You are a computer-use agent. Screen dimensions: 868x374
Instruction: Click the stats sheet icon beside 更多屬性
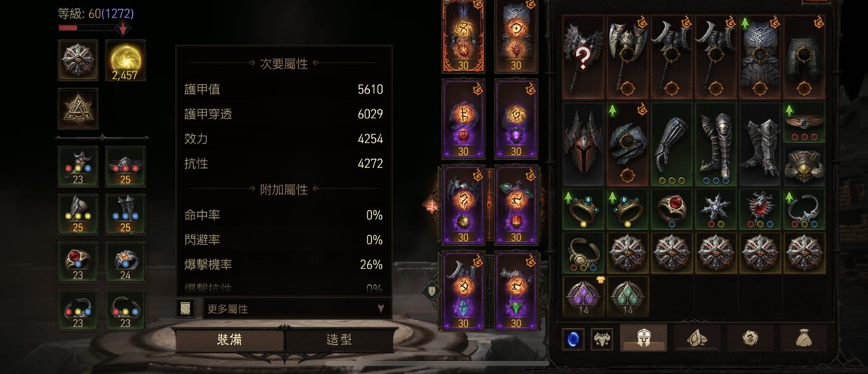pyautogui.click(x=186, y=308)
